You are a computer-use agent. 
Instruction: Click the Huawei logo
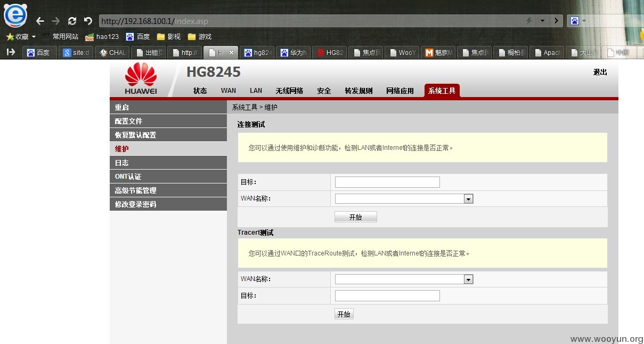coord(141,79)
